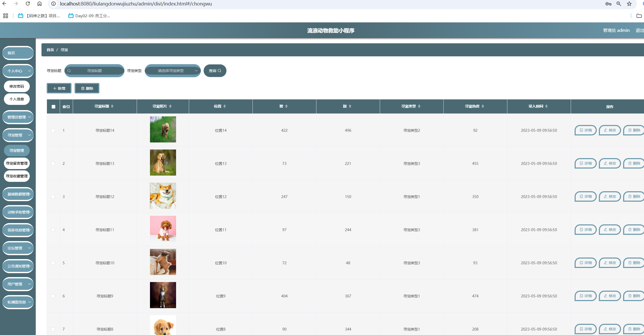Check the checkbox for row 1
The width and height of the screenshot is (644, 335).
(x=53, y=130)
